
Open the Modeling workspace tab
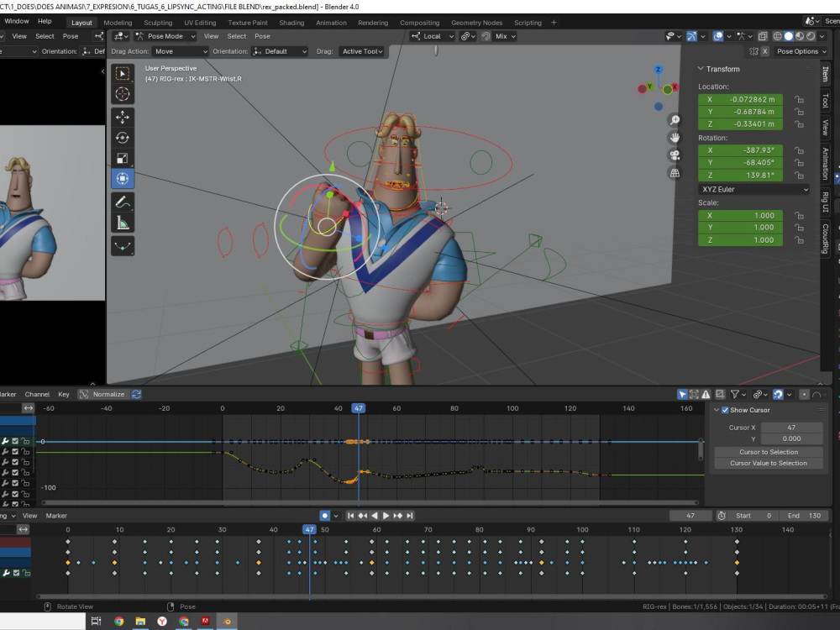118,23
